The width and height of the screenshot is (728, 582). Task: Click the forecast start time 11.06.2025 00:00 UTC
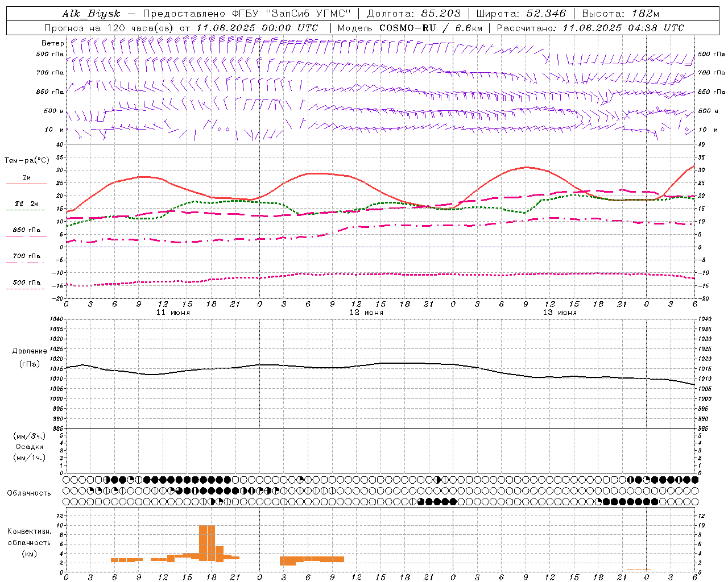click(257, 28)
